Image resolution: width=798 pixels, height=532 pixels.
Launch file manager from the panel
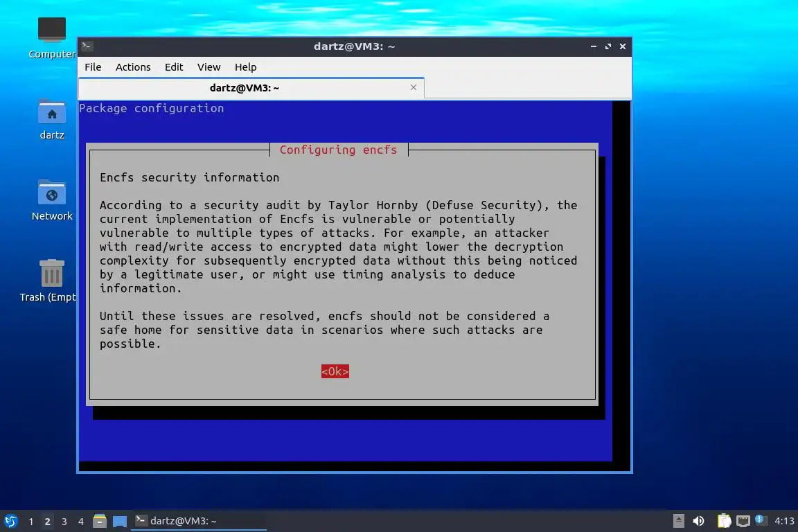pyautogui.click(x=100, y=521)
